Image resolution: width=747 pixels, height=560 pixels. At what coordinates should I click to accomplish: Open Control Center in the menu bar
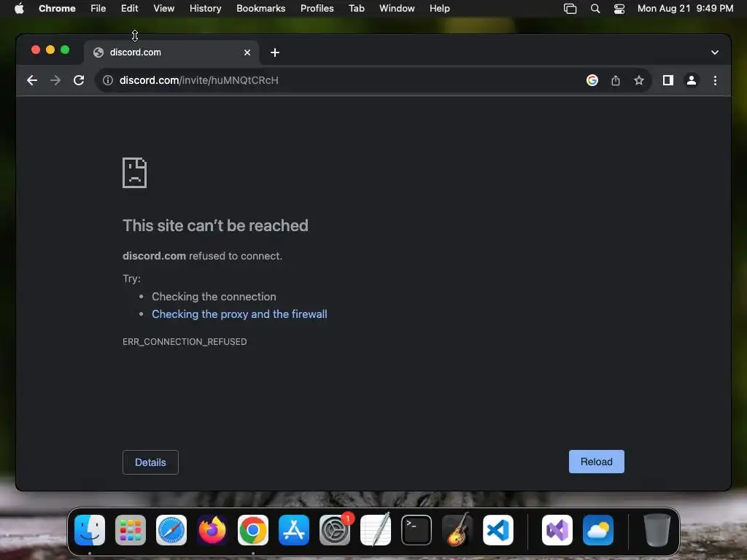click(619, 9)
